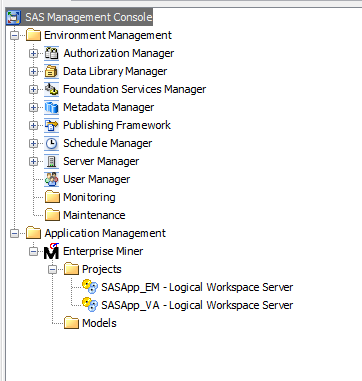Select the Server Manager label
This screenshot has height=381, width=362.
[x=101, y=161]
